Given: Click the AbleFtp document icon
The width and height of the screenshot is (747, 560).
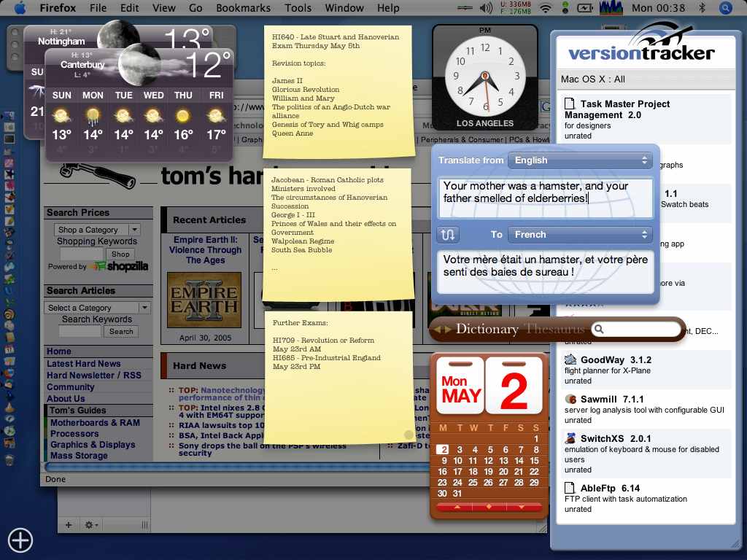Looking at the screenshot, I should pyautogui.click(x=569, y=488).
